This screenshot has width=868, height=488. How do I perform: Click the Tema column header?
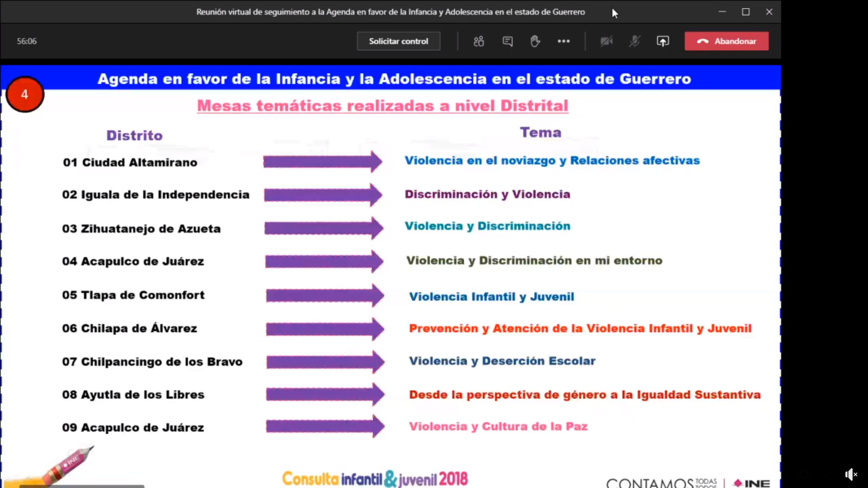540,132
